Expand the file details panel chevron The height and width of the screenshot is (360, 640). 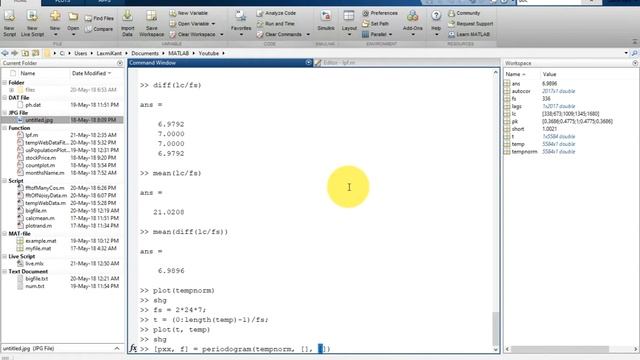pyautogui.click(x=117, y=349)
